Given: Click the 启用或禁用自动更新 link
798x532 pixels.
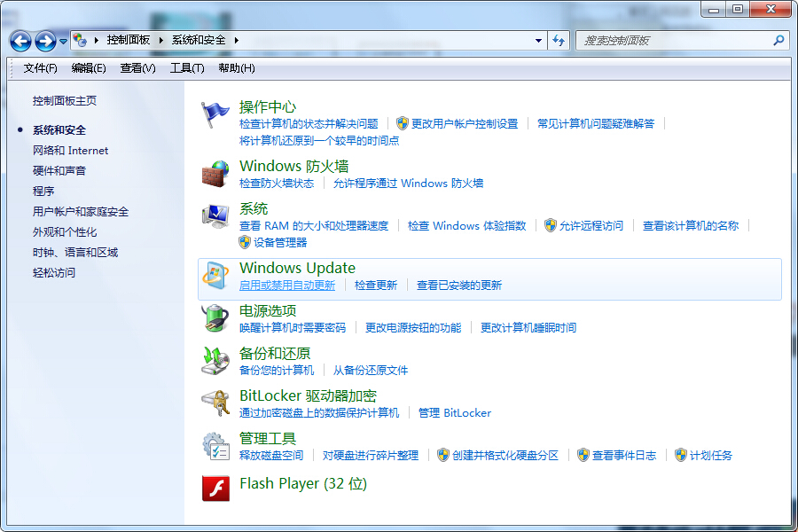Looking at the screenshot, I should tap(287, 286).
